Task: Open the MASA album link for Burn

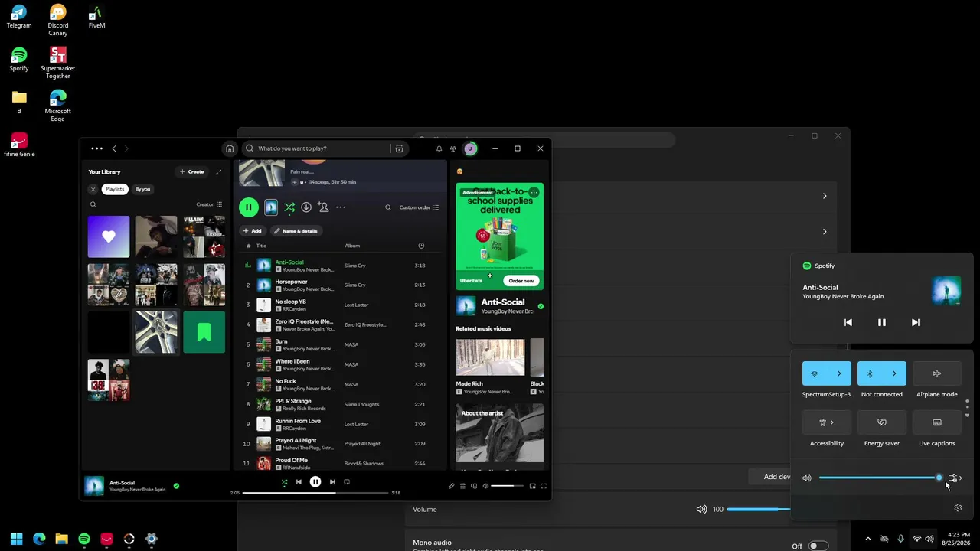Action: click(x=351, y=344)
